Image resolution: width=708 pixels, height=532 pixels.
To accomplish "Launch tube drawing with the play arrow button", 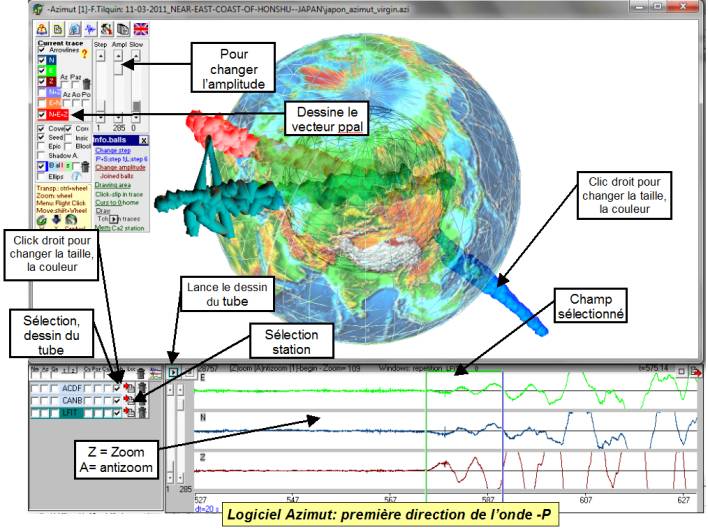I will pyautogui.click(x=173, y=371).
